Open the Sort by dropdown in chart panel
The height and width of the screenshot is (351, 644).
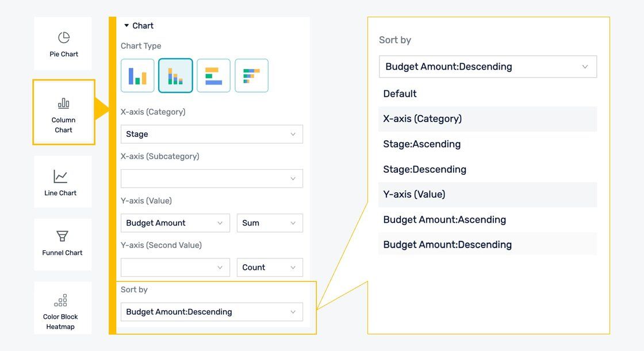pos(212,311)
